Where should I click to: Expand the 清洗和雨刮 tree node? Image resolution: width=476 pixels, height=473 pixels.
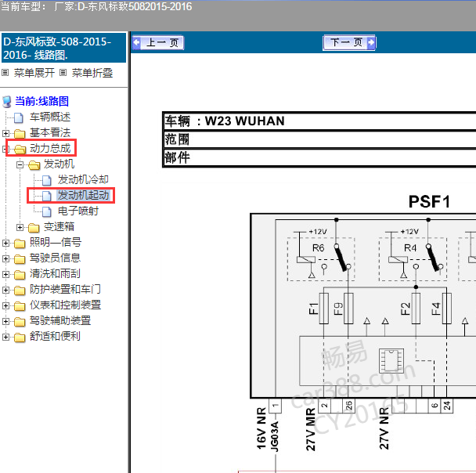coord(5,274)
